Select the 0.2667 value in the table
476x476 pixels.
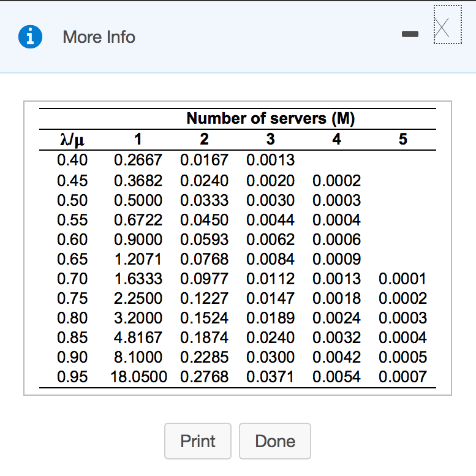coord(138,161)
